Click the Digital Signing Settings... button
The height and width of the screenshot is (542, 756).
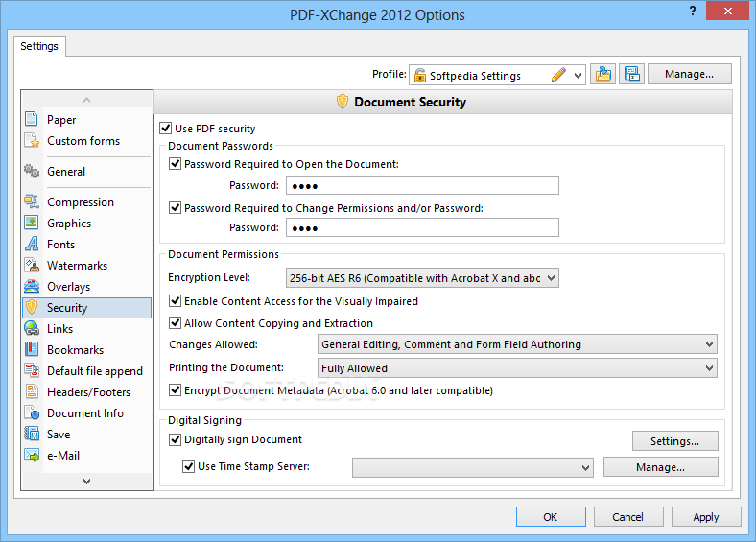click(675, 441)
